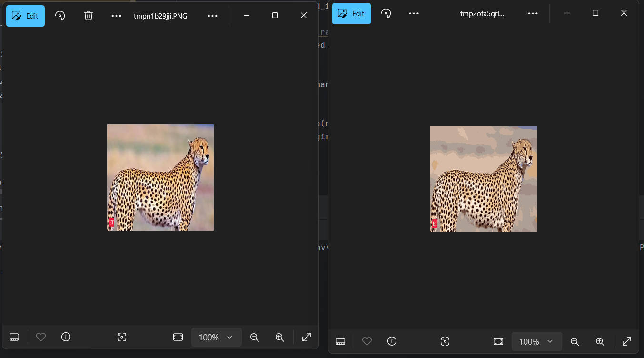Click Edit in the tmpn1b29jji.PNG window
The image size is (644, 358).
click(x=25, y=16)
